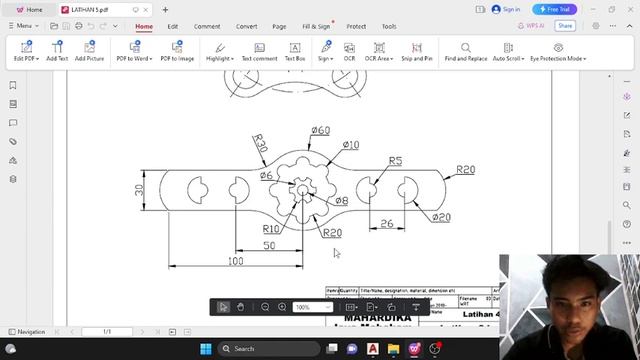Viewport: 640px width, 360px height.
Task: Activate Snip and Pin
Action: (x=417, y=51)
